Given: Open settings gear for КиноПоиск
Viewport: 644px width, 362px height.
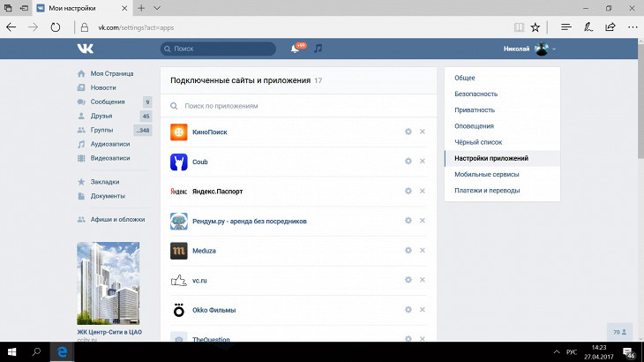Looking at the screenshot, I should coord(408,132).
